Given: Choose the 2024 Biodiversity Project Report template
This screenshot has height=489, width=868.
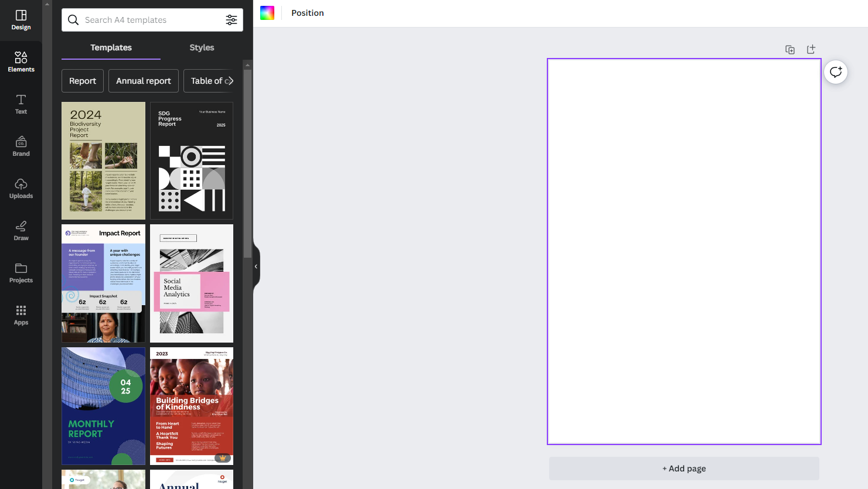Looking at the screenshot, I should click(x=103, y=161).
